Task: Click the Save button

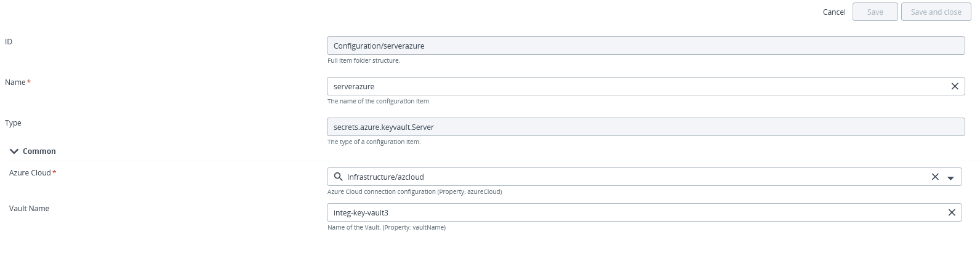Action: pyautogui.click(x=874, y=12)
